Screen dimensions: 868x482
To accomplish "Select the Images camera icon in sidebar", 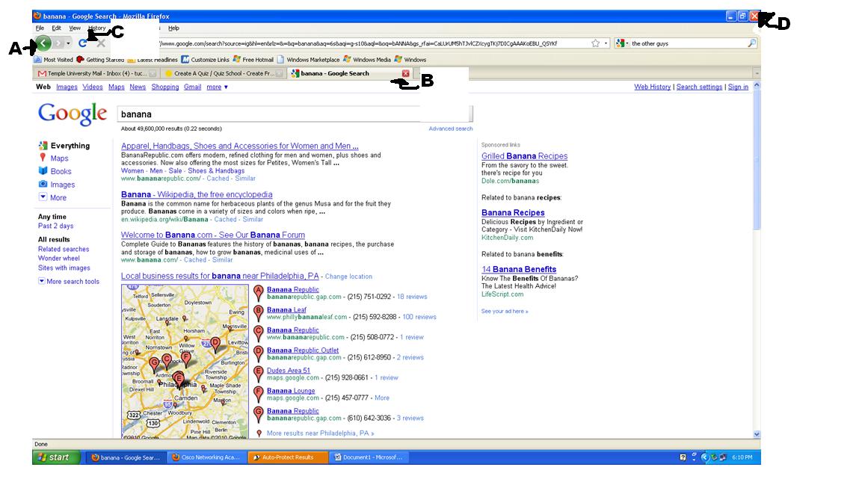I will [x=43, y=184].
